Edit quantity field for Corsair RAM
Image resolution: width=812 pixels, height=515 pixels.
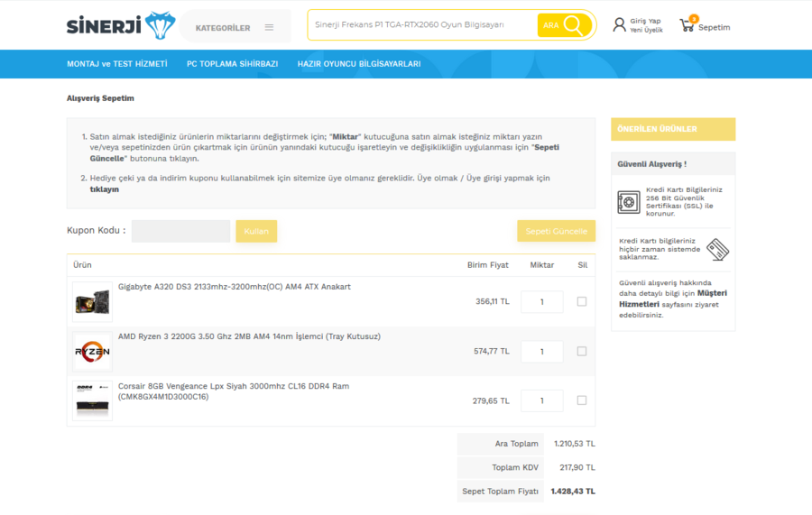point(541,400)
